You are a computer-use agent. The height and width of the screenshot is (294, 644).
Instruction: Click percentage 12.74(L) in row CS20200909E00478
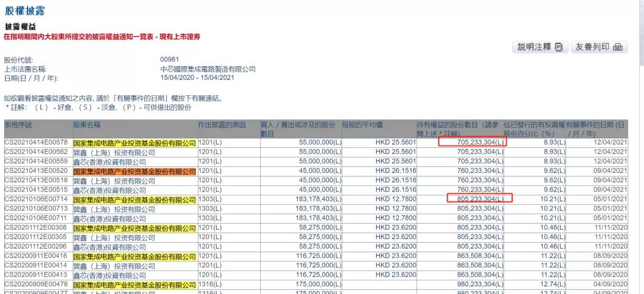pos(553,284)
